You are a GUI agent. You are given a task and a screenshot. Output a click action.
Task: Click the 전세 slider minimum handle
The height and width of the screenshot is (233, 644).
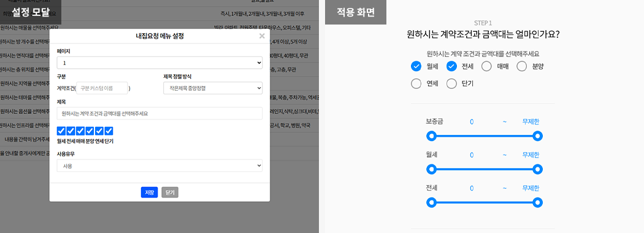click(x=431, y=202)
